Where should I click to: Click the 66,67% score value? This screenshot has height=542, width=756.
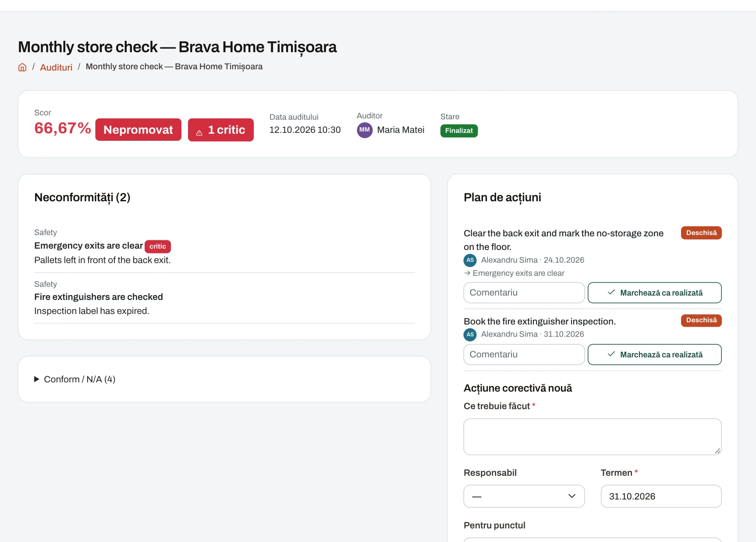pos(63,128)
